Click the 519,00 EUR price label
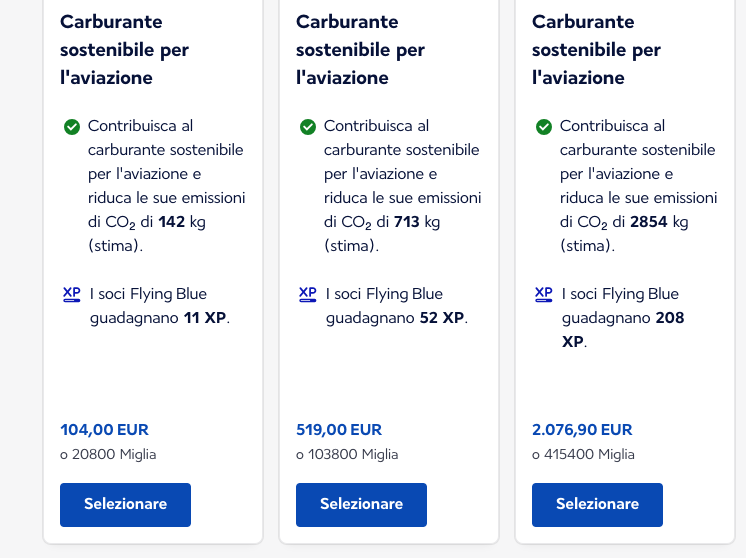 click(339, 430)
